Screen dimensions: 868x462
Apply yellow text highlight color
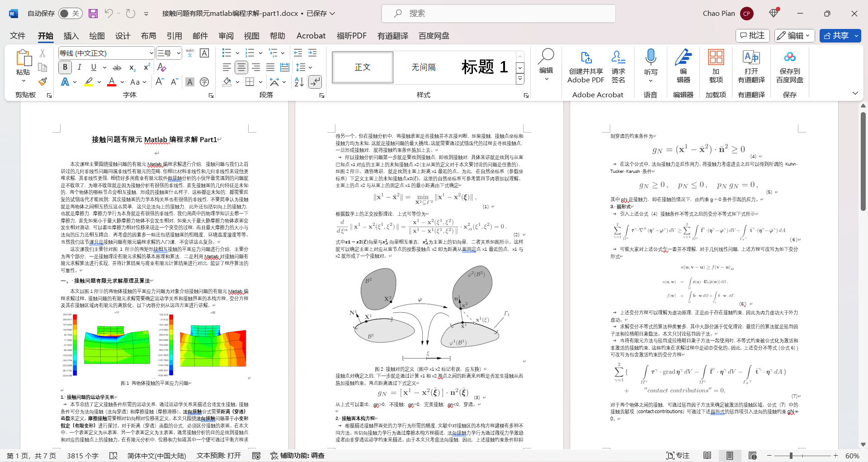tap(89, 82)
